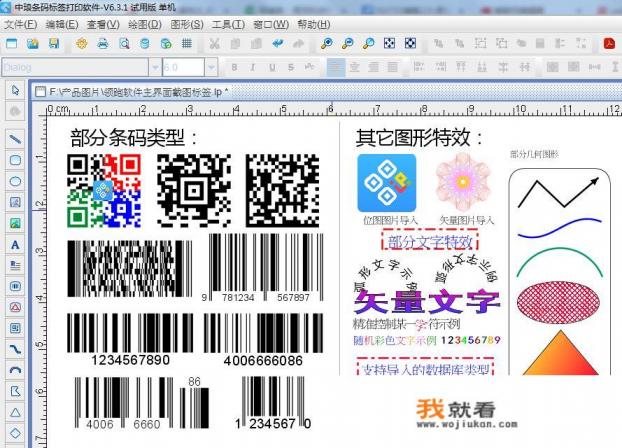Open print preview with magnifier icon

125,44
